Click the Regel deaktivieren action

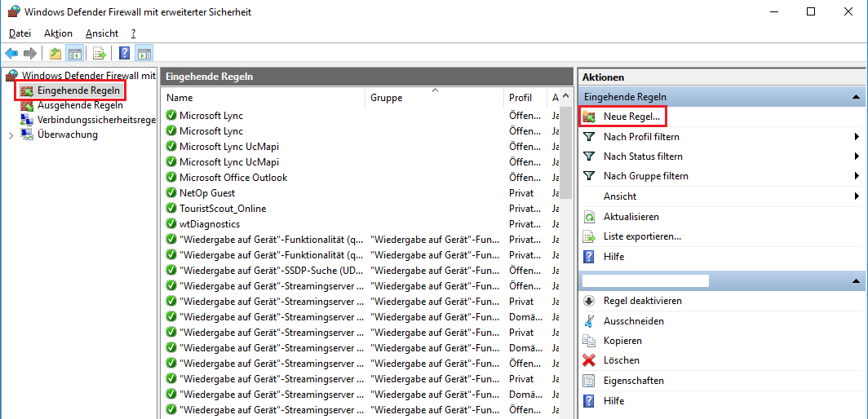pyautogui.click(x=643, y=301)
